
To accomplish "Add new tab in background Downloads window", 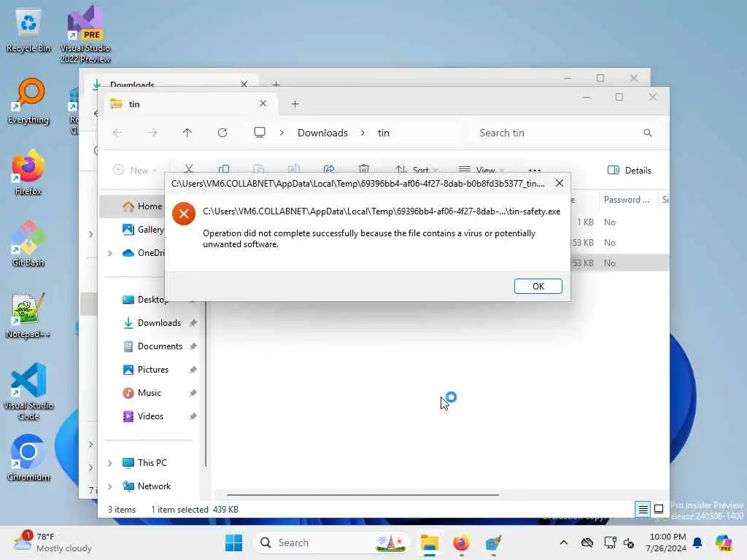I will click(x=276, y=84).
